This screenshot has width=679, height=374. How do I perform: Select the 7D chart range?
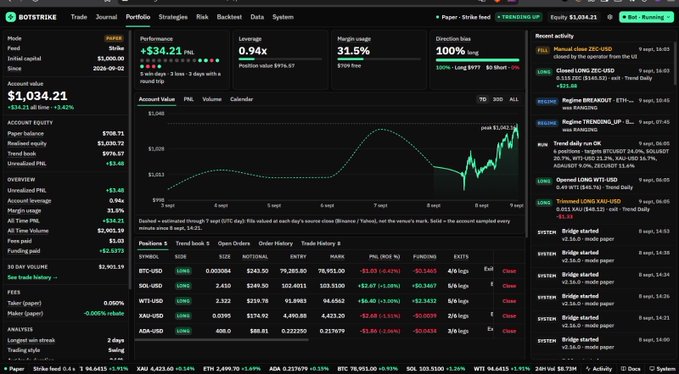click(482, 99)
